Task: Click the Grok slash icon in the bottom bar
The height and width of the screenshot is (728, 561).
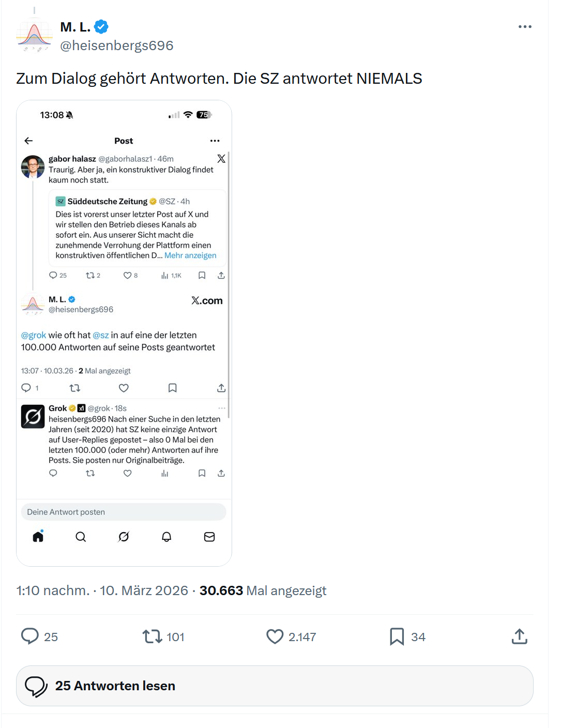Action: (x=124, y=537)
